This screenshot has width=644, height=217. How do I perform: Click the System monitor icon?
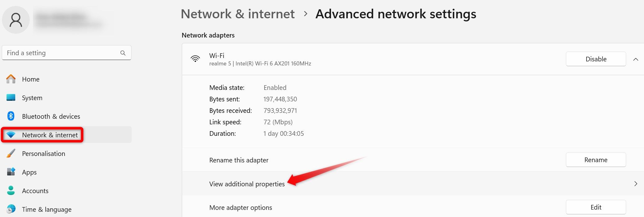click(11, 98)
